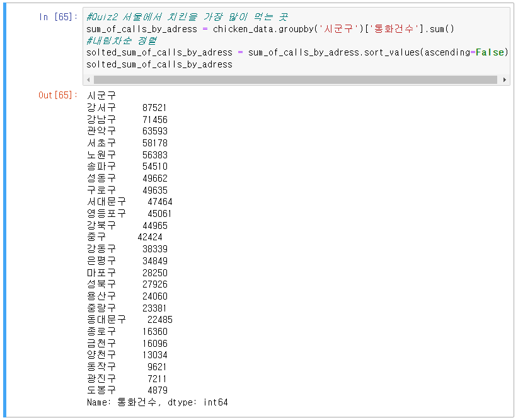518x420 pixels.
Task: Click the '동작구' row label
Action: click(101, 367)
